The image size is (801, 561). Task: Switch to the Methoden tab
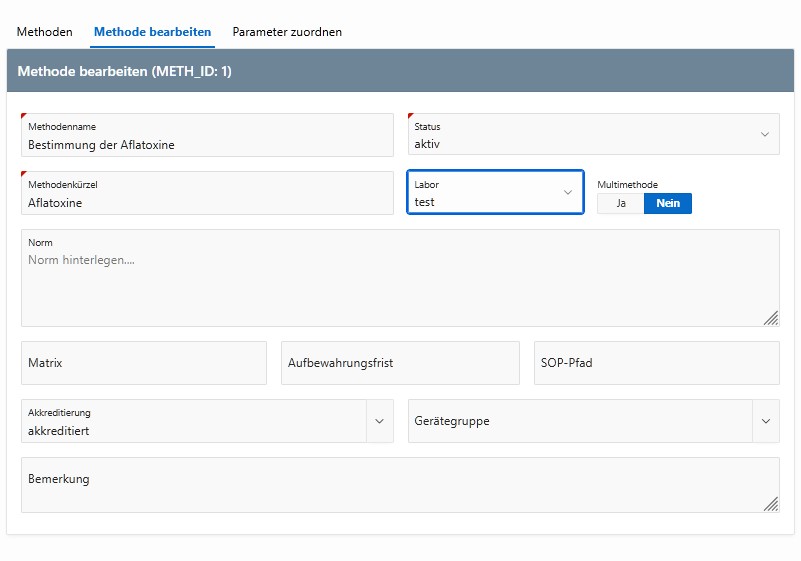(44, 32)
